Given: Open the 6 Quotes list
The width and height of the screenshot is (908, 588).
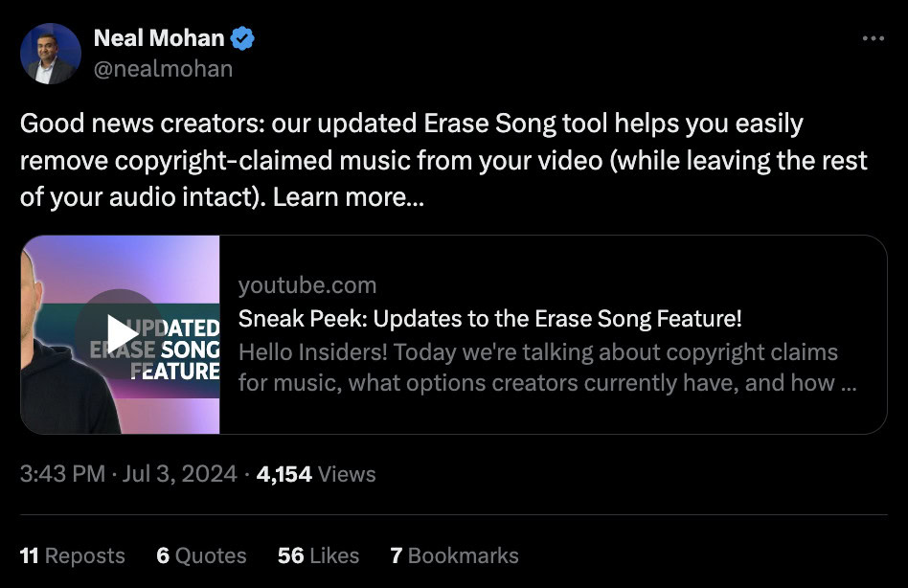Looking at the screenshot, I should pos(201,555).
